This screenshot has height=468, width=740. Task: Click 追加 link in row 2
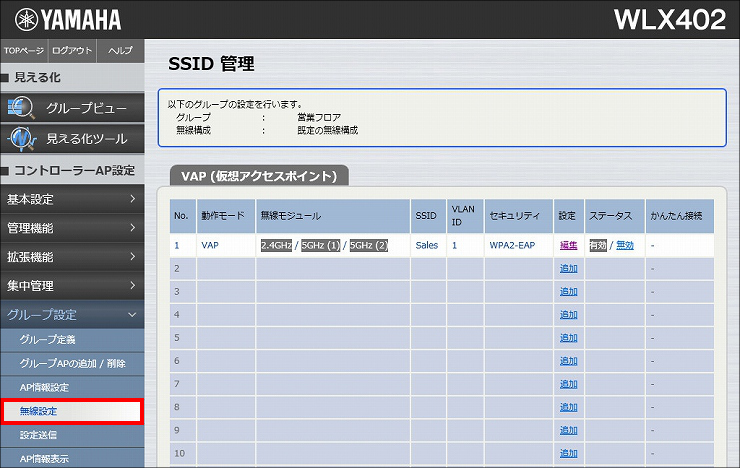pos(568,268)
